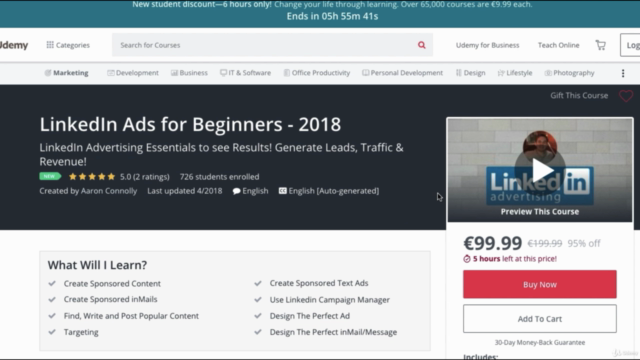Click Create Sponsored inMails list item
Viewport: 640px width, 360px height.
pos(110,299)
